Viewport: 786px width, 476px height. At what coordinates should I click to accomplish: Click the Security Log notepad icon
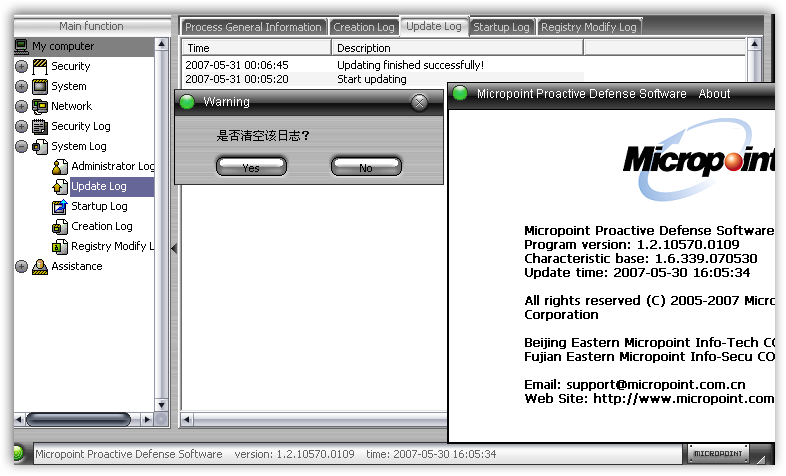click(x=40, y=126)
